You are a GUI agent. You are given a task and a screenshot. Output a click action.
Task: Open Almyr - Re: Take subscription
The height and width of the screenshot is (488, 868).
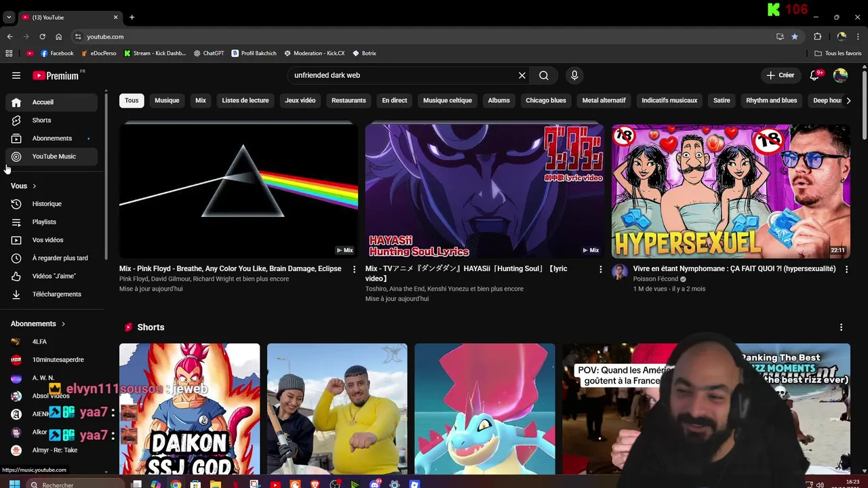pos(52,450)
